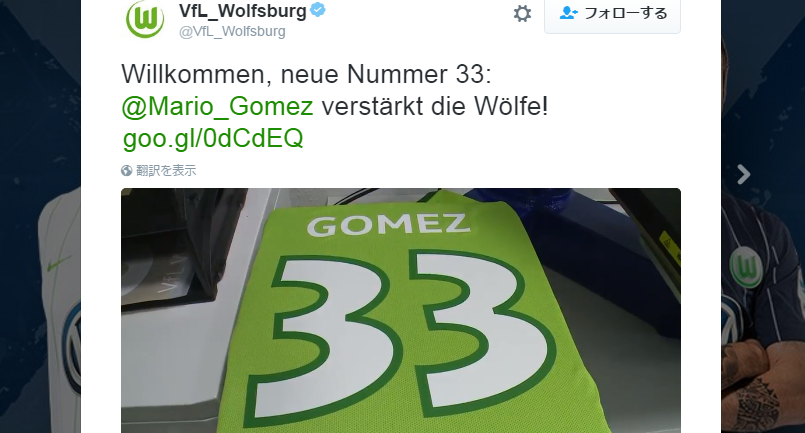Click the follow person-plus icon
Screen dimensions: 805x433
click(x=568, y=13)
